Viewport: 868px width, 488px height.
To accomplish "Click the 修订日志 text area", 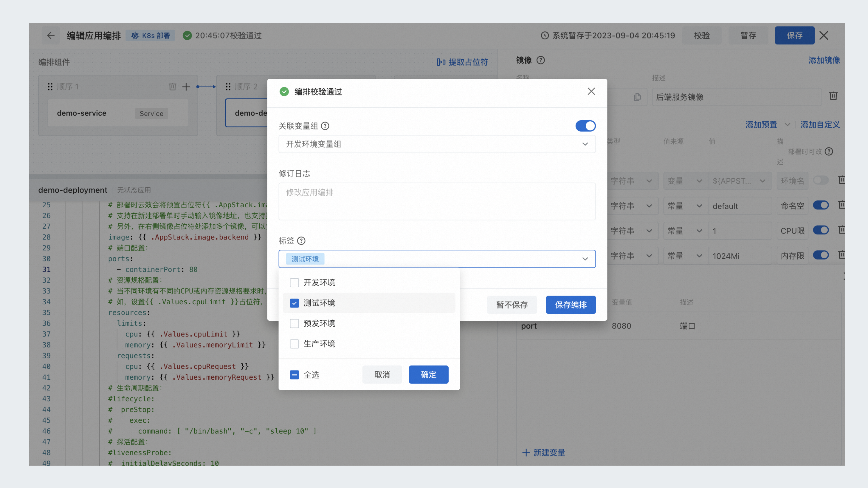I will (x=437, y=202).
